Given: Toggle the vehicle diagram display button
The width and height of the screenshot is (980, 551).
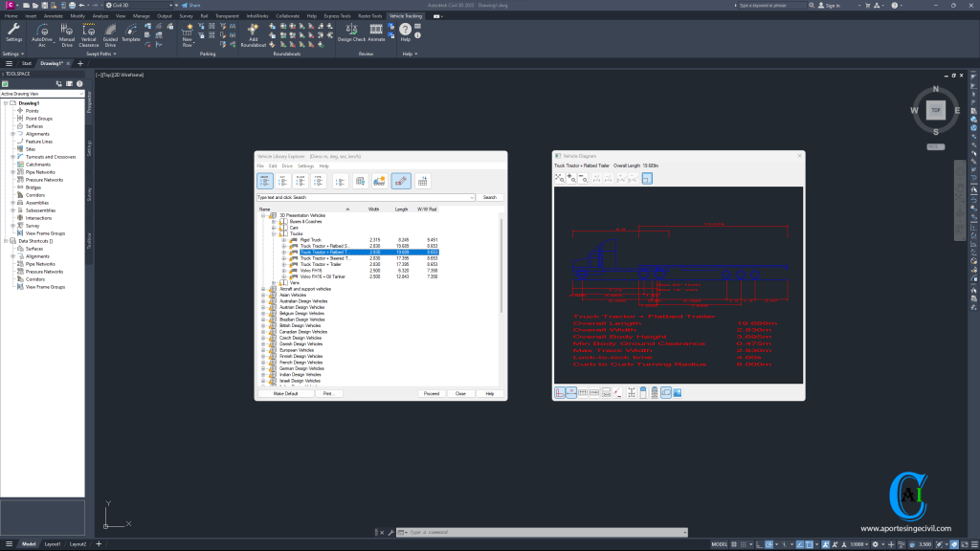Looking at the screenshot, I should coord(401,181).
